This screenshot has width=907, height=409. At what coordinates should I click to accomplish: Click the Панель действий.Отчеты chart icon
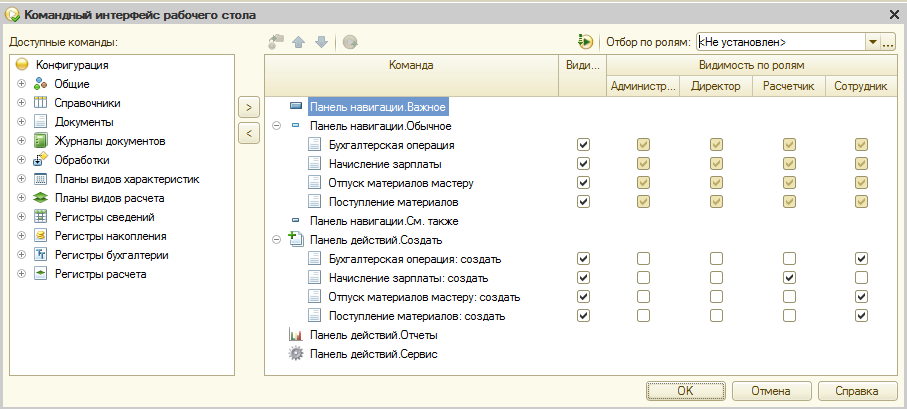pyautogui.click(x=296, y=335)
